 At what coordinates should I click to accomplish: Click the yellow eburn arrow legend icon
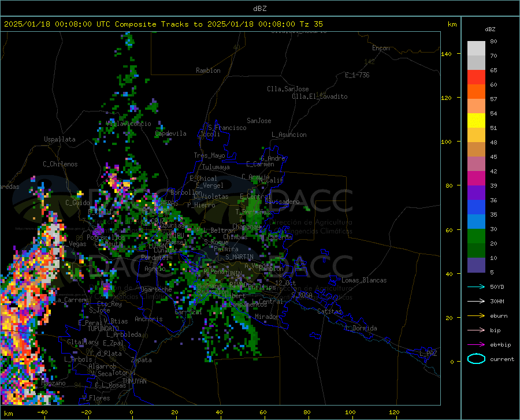[476, 315]
